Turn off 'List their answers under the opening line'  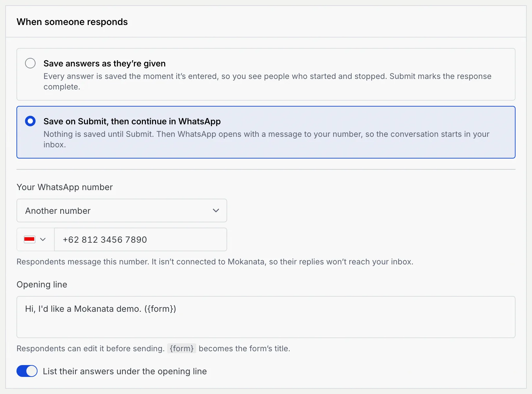(x=27, y=371)
